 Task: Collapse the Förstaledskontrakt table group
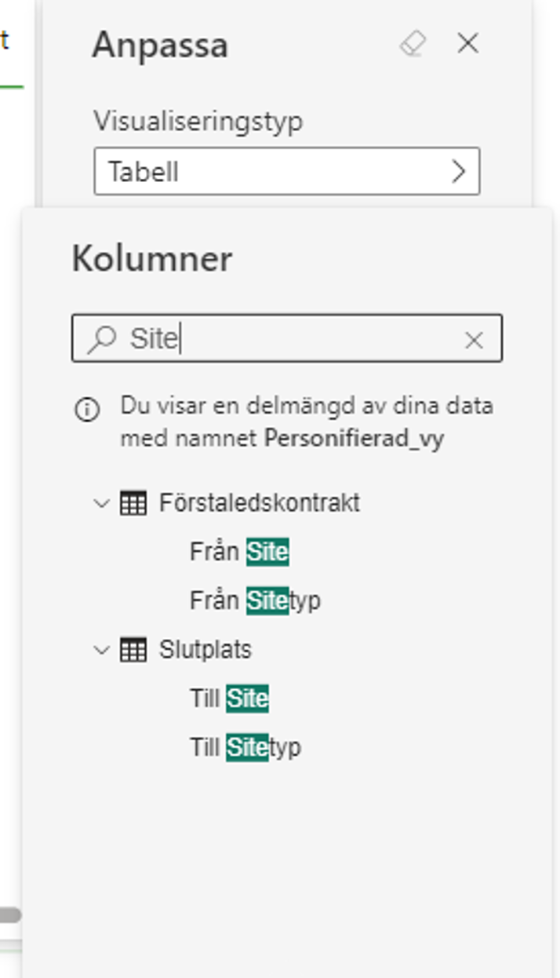pos(101,503)
